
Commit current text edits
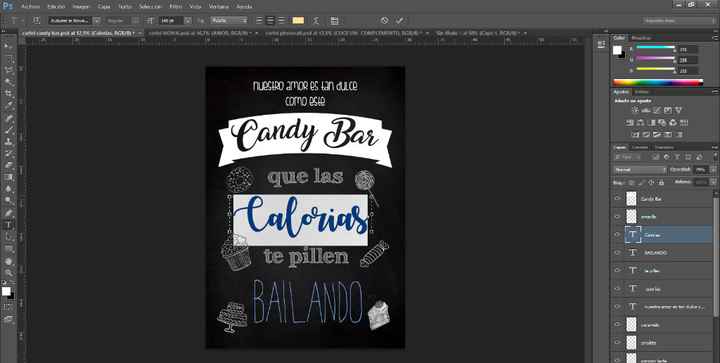[x=399, y=21]
